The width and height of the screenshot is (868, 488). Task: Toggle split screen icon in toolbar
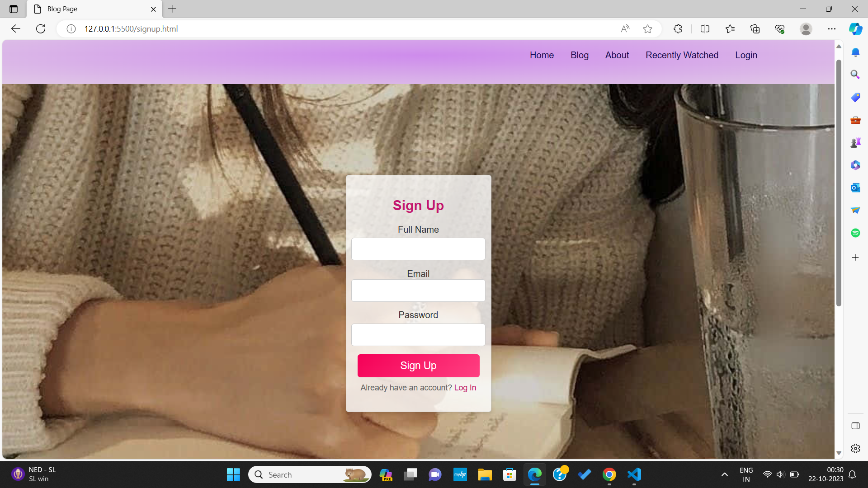[705, 29]
